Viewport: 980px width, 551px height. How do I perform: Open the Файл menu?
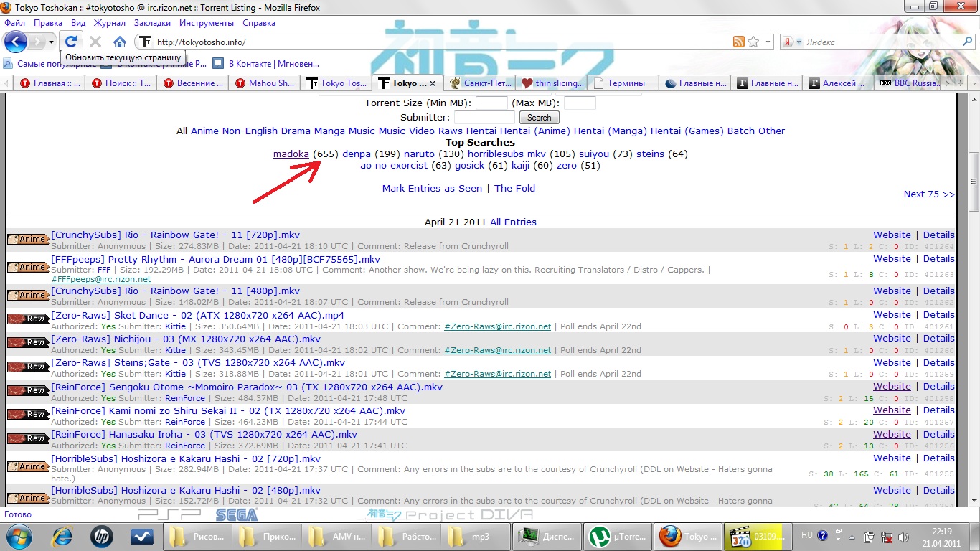(14, 23)
